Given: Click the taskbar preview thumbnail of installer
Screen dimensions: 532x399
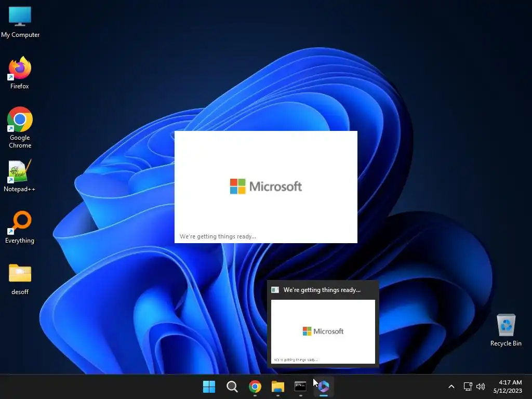Looking at the screenshot, I should [x=323, y=331].
